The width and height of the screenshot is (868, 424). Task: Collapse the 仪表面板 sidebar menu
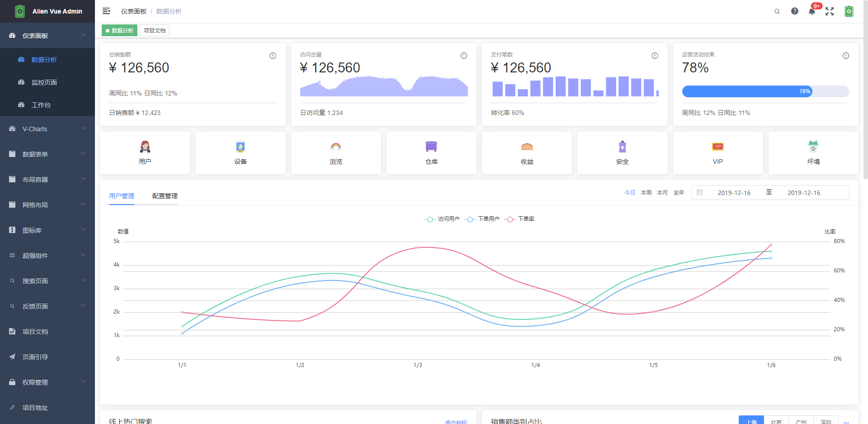point(47,35)
